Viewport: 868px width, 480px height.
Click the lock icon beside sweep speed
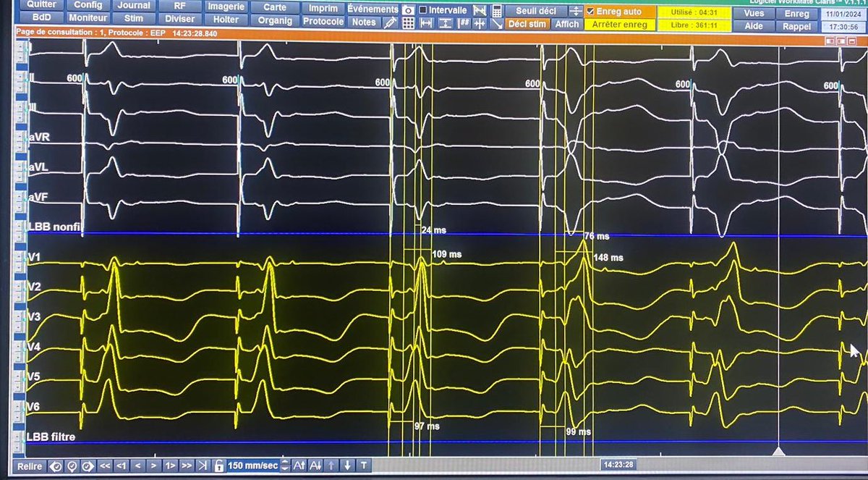click(x=218, y=466)
